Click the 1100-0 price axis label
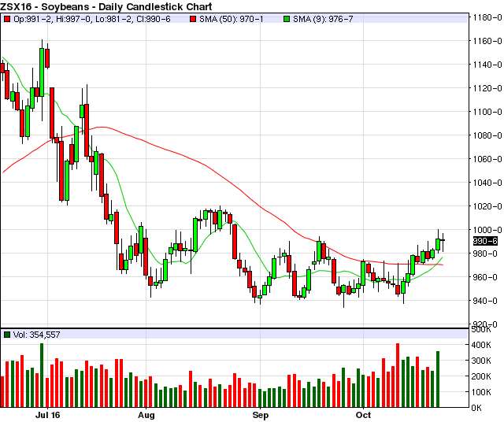Image resolution: width=504 pixels, height=422 pixels. coord(487,112)
